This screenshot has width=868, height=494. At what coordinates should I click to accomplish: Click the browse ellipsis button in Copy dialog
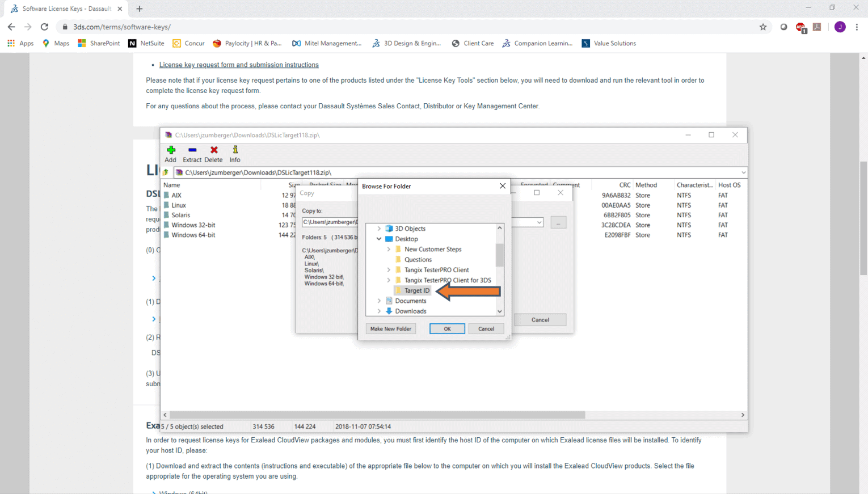click(x=558, y=223)
